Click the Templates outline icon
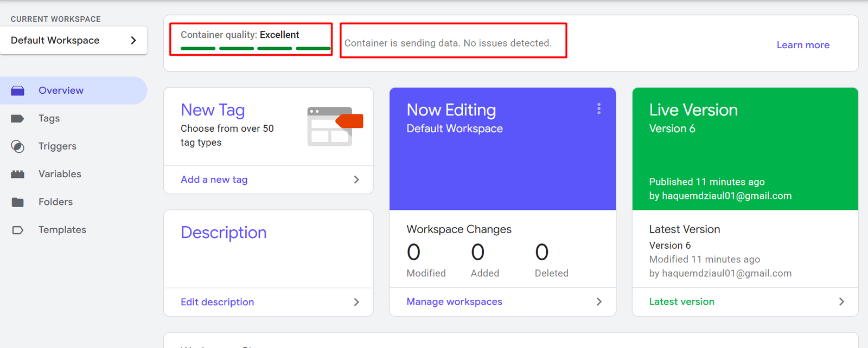The image size is (868, 348). coord(18,230)
